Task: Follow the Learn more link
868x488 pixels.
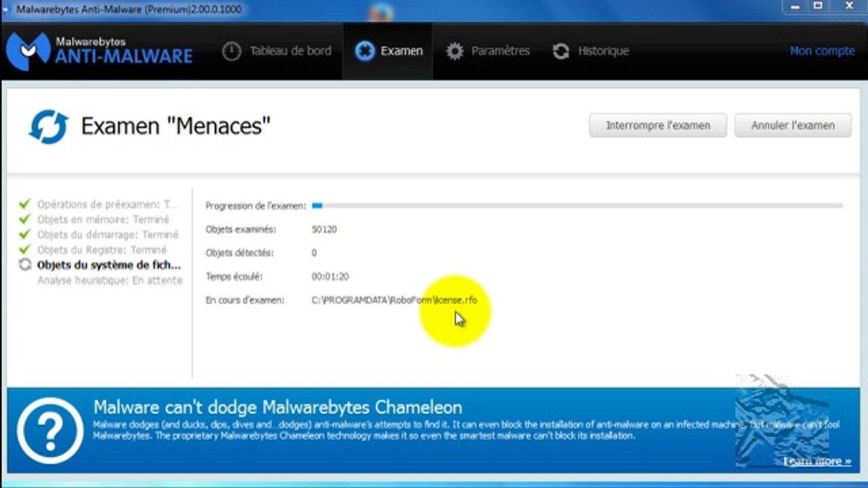Action: point(817,462)
